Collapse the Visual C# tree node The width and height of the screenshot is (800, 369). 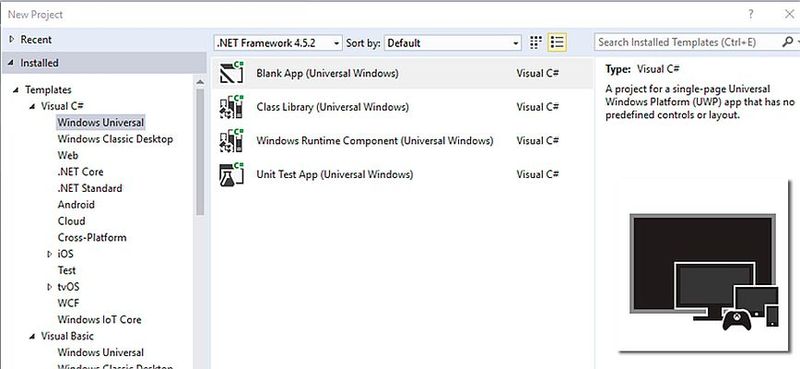tap(32, 106)
